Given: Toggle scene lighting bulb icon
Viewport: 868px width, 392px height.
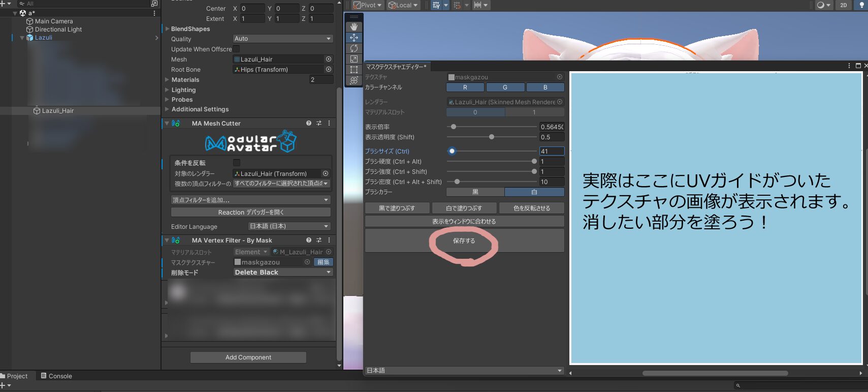Looking at the screenshot, I should coord(861,5).
